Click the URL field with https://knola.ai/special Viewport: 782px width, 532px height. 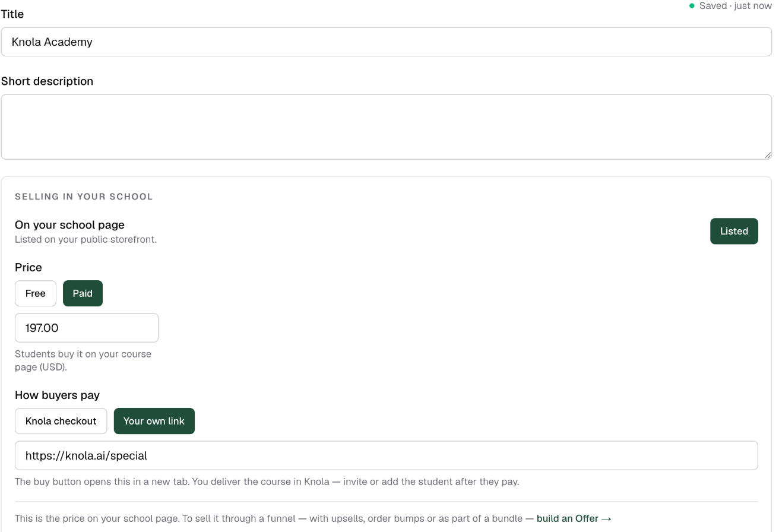click(x=387, y=455)
